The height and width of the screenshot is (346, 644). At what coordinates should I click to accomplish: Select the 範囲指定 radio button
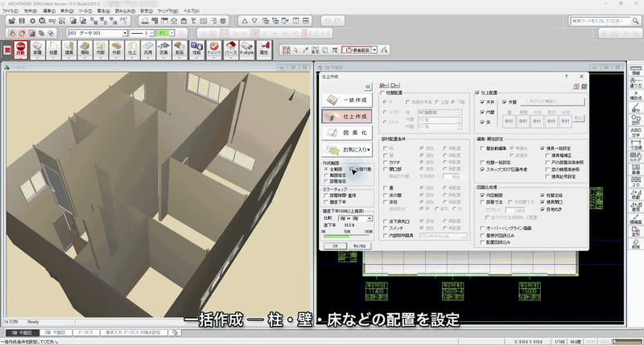pyautogui.click(x=326, y=175)
